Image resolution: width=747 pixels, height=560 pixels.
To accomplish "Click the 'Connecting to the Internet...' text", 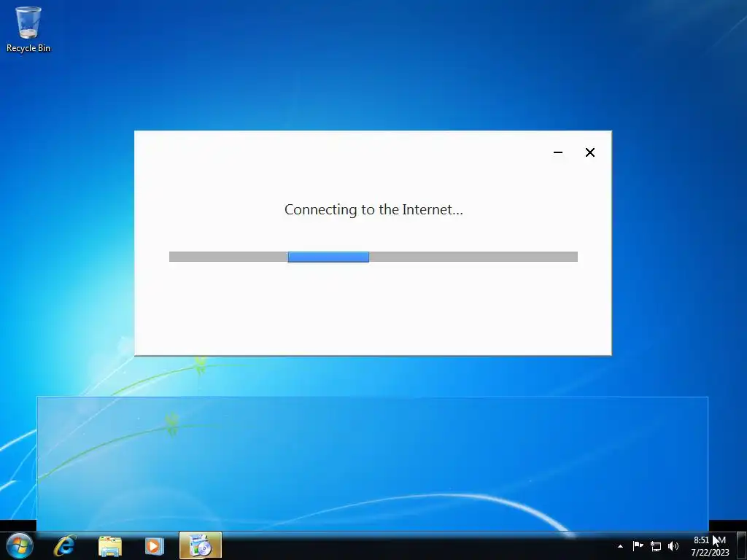I will click(x=373, y=209).
